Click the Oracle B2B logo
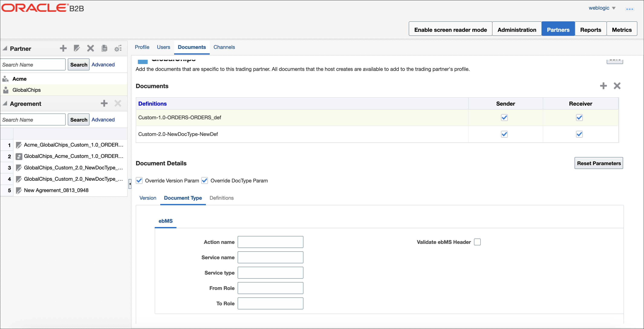644x329 pixels. coord(43,8)
